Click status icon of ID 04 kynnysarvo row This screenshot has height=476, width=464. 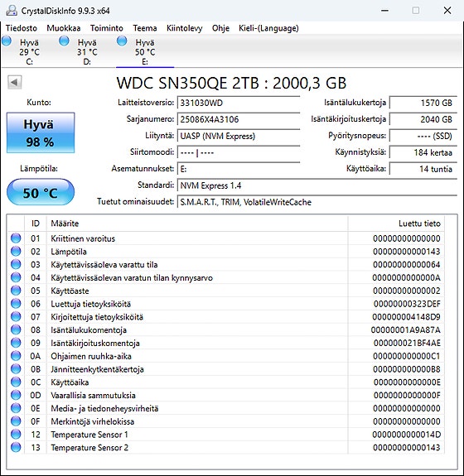coord(16,277)
